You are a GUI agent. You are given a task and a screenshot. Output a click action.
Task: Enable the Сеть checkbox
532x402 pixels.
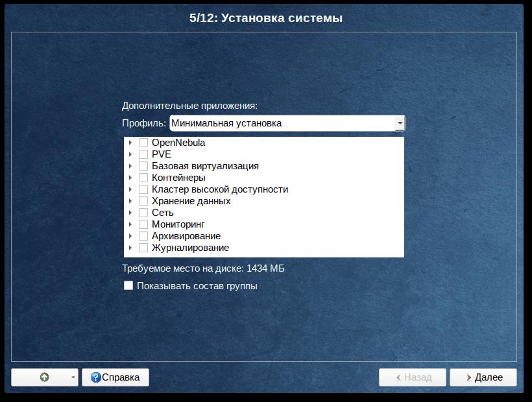pos(143,213)
